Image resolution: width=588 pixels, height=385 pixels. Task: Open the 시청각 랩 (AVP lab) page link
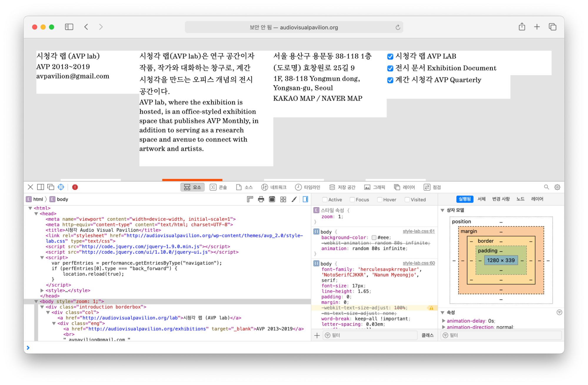point(68,56)
